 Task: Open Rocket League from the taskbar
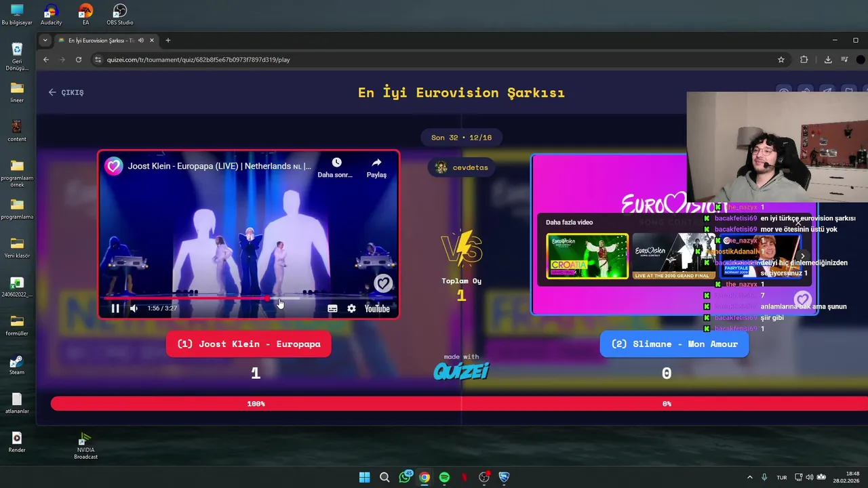[x=504, y=477]
